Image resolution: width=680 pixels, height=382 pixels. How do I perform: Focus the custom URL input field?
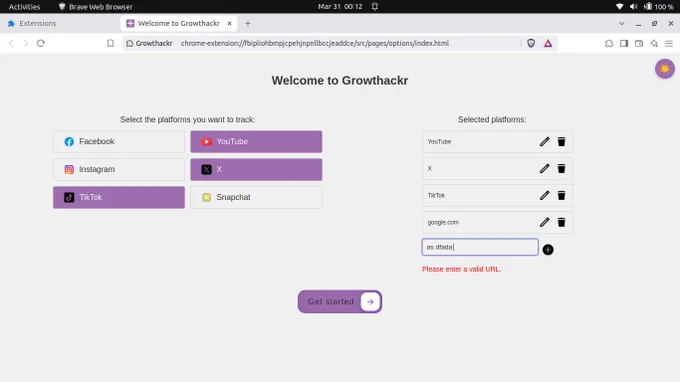click(x=480, y=247)
